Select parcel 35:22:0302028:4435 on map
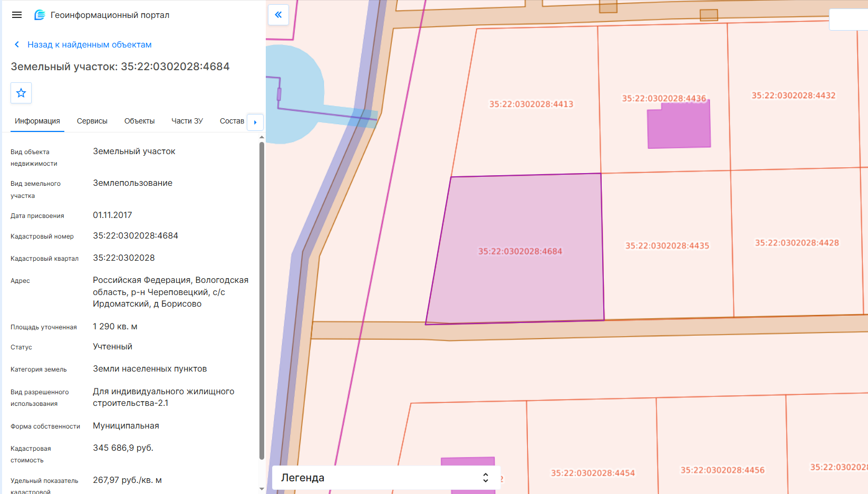 [x=667, y=245]
